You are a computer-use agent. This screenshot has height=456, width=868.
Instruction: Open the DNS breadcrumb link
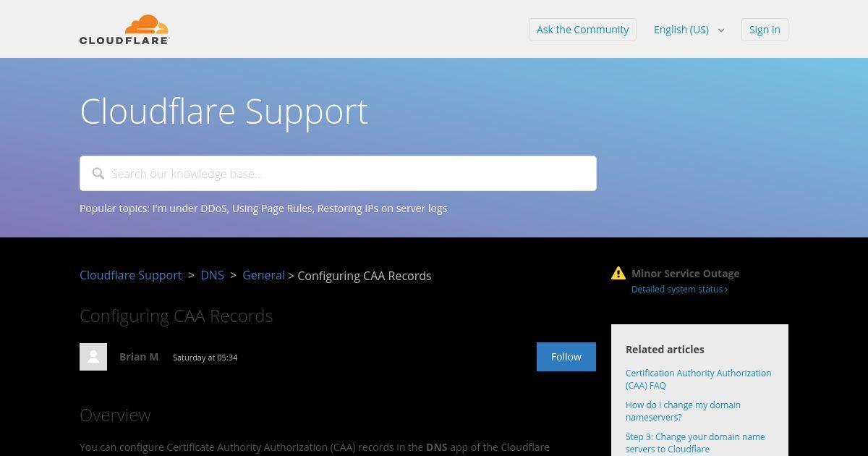coord(212,275)
